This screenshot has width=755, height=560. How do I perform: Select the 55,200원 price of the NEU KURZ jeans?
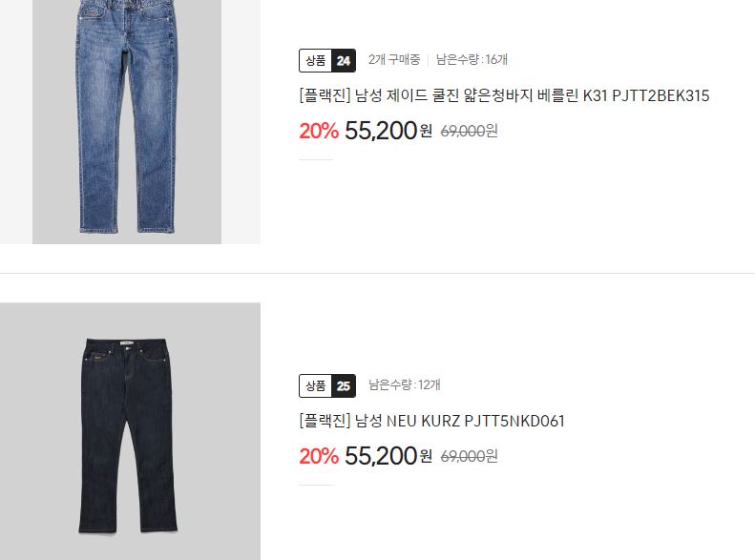click(388, 456)
